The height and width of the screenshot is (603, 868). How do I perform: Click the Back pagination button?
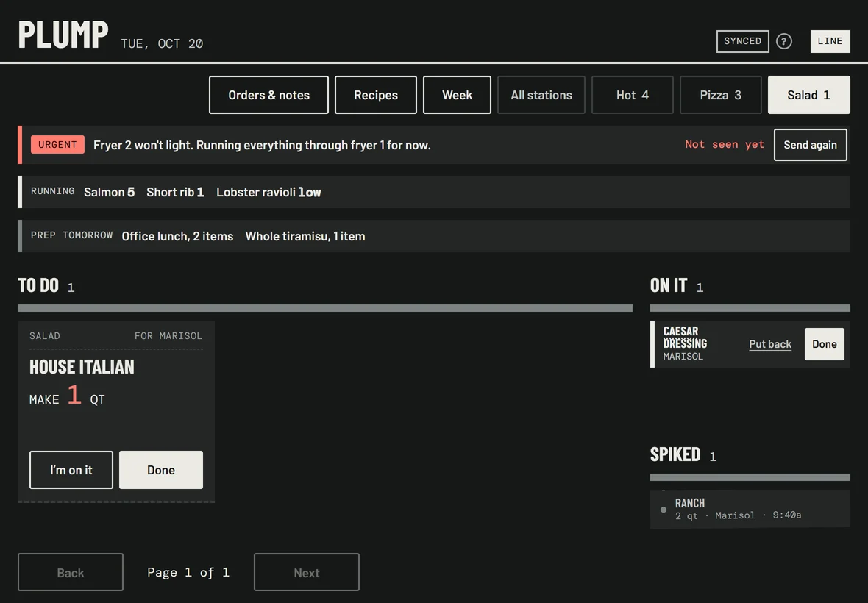pyautogui.click(x=71, y=573)
